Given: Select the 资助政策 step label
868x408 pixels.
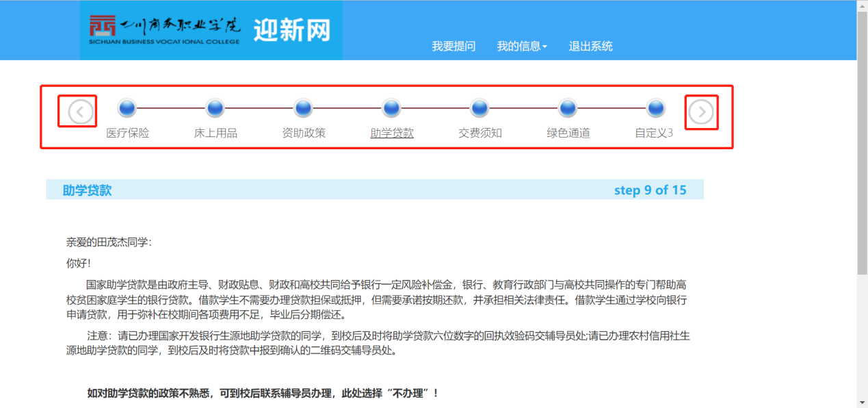Looking at the screenshot, I should (x=304, y=133).
